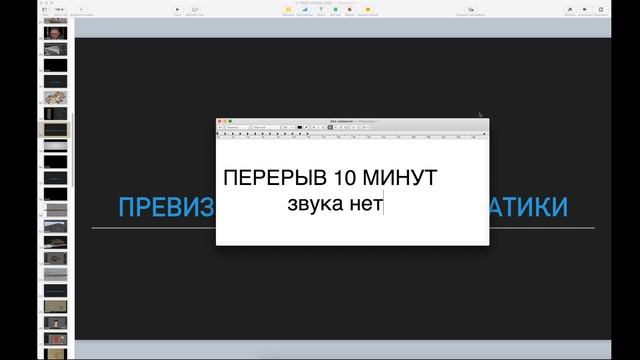
Task: Open the Keynote View menu button
Action: pos(45,10)
